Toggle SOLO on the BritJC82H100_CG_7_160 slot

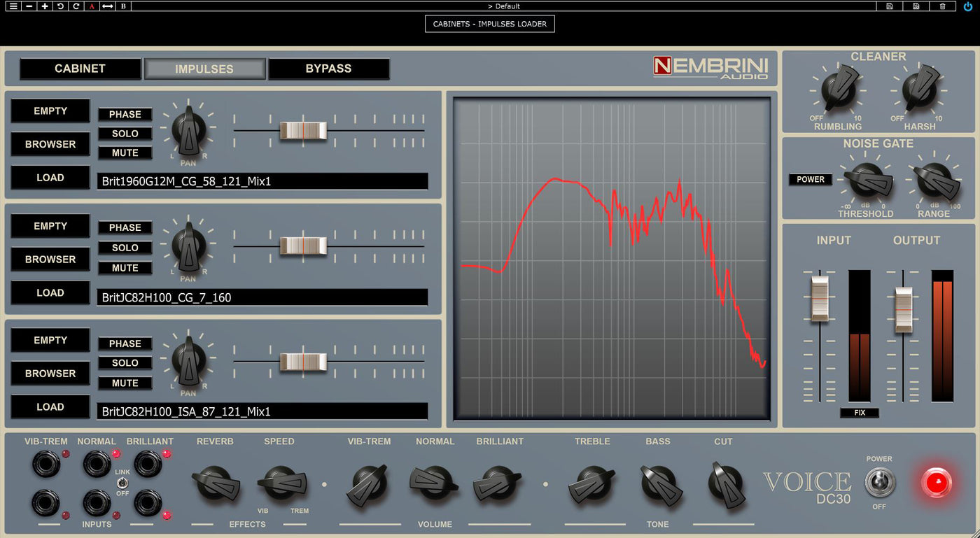tap(125, 248)
